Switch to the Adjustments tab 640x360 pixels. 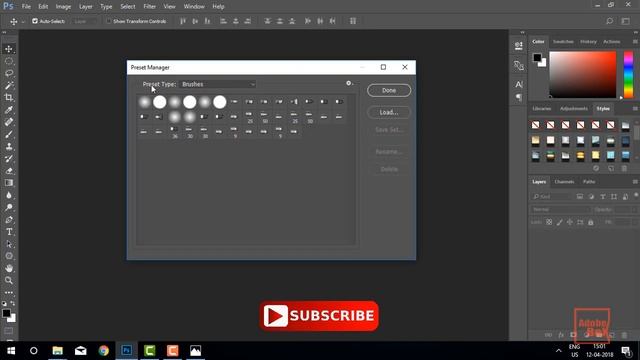pyautogui.click(x=574, y=109)
